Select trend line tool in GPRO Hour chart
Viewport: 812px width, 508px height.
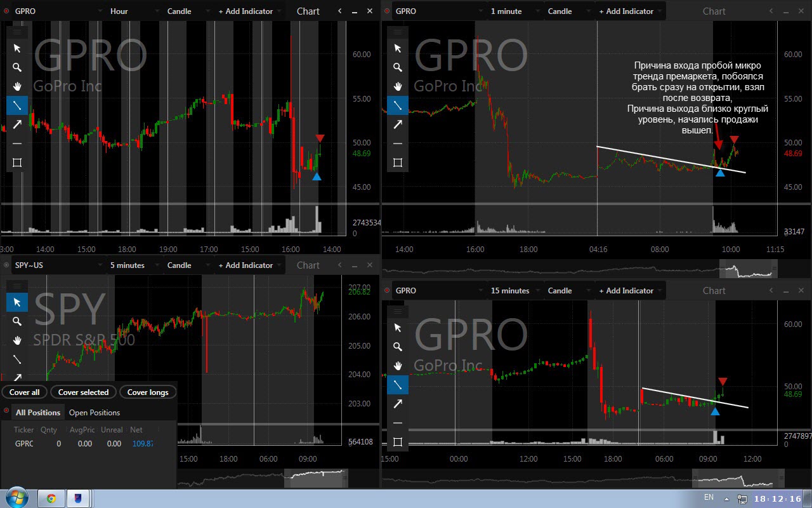pos(17,105)
